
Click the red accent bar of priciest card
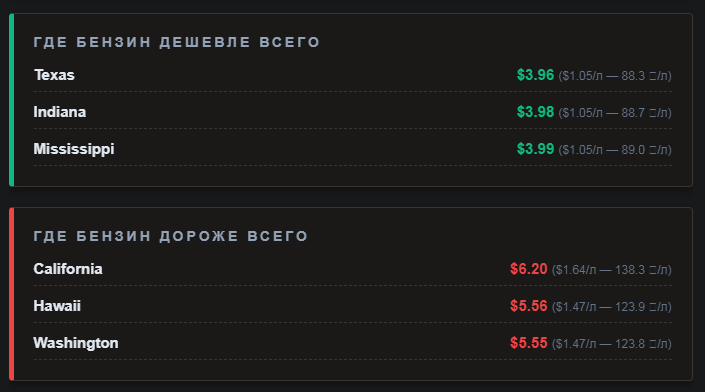tap(12, 294)
